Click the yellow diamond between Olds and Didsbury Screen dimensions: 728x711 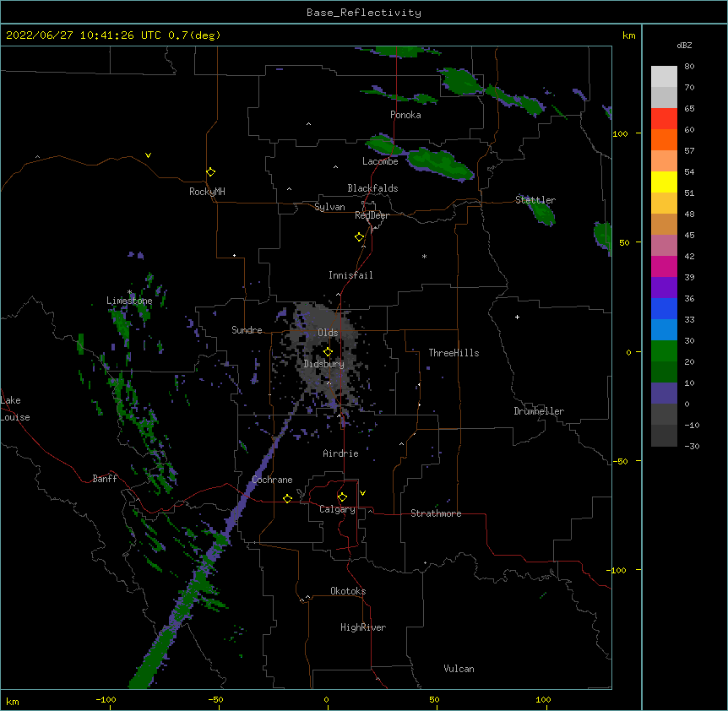click(328, 352)
